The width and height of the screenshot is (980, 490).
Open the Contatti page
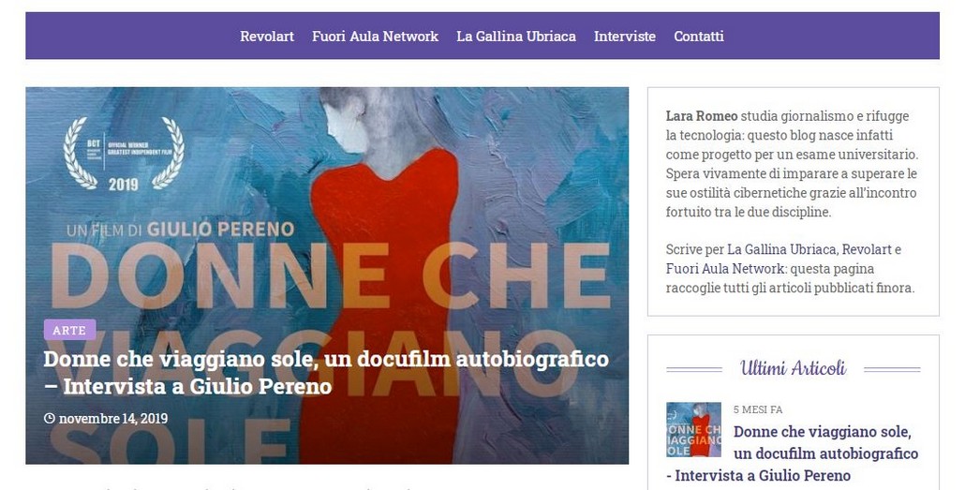click(699, 37)
